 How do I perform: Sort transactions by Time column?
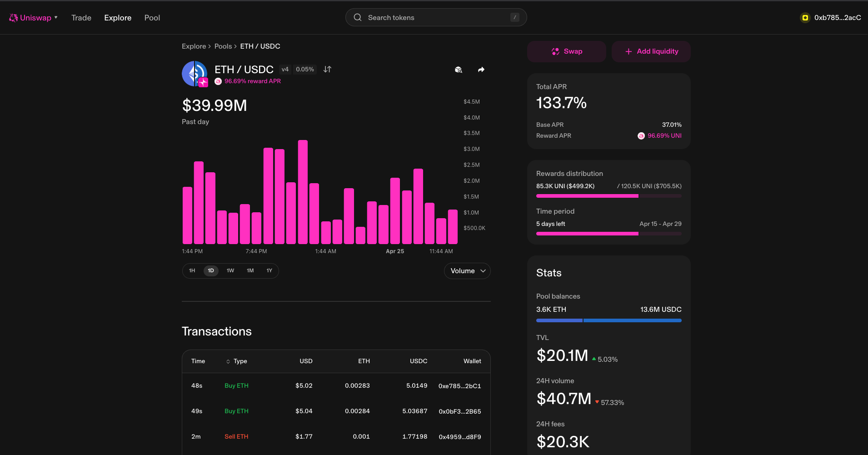[x=198, y=361]
